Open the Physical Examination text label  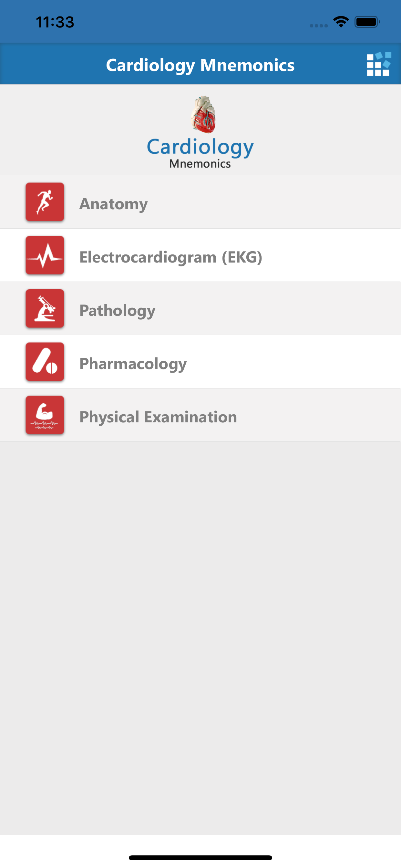(159, 417)
